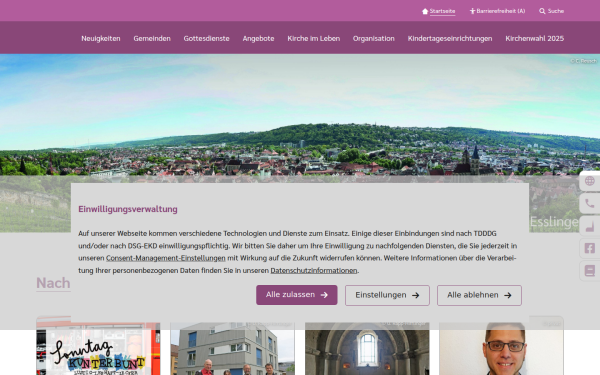Open the Angebote menu
The image size is (600, 375).
(x=258, y=38)
